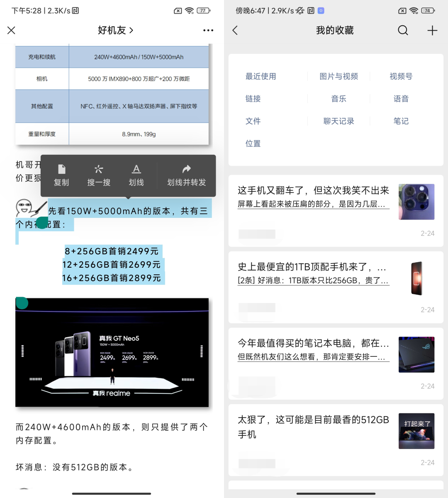Select 划线 in the text popup

pos(136,175)
